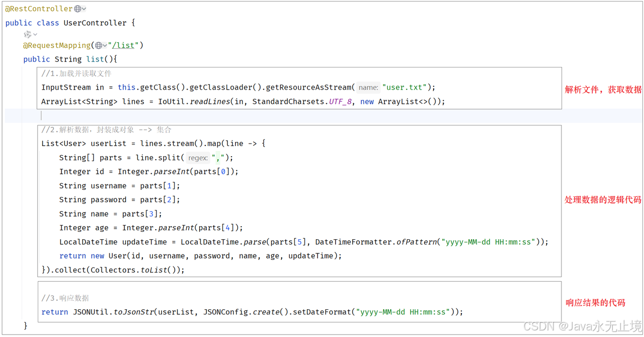Viewport: 644px width, 337px height.
Task: Click parts[5] in the LocalDateTime.parse call
Action: (288, 242)
